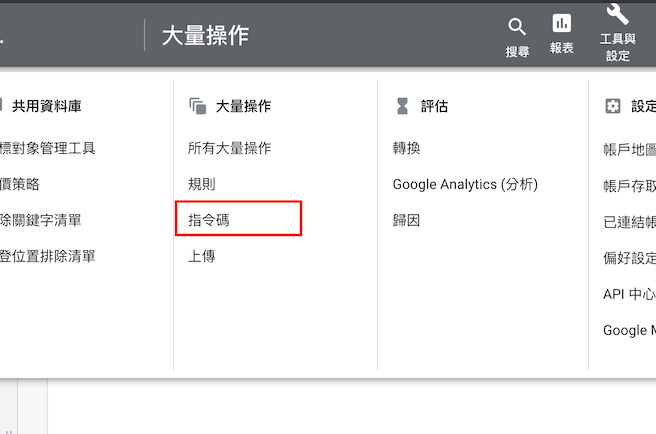This screenshot has width=656, height=434.
Task: Open the reports (報表) chart icon
Action: click(561, 23)
